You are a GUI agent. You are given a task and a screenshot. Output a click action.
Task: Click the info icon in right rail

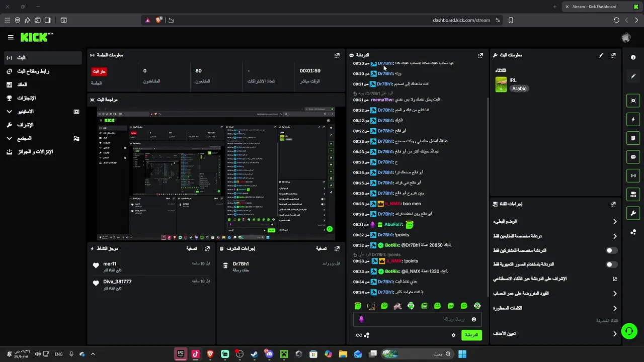click(x=633, y=57)
